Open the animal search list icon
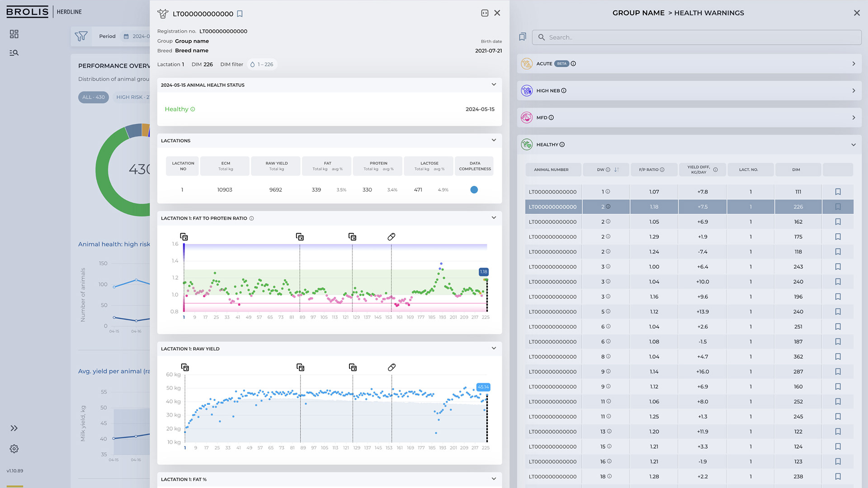 (x=14, y=53)
